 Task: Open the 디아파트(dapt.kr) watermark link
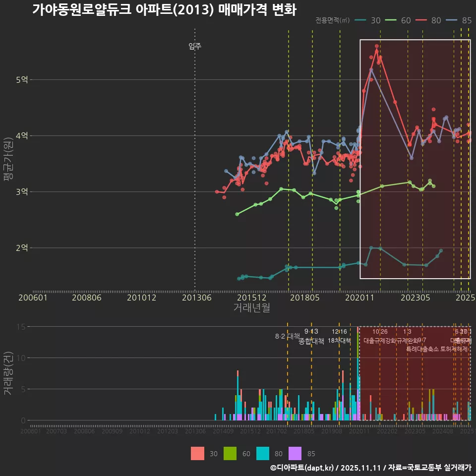click(302, 468)
